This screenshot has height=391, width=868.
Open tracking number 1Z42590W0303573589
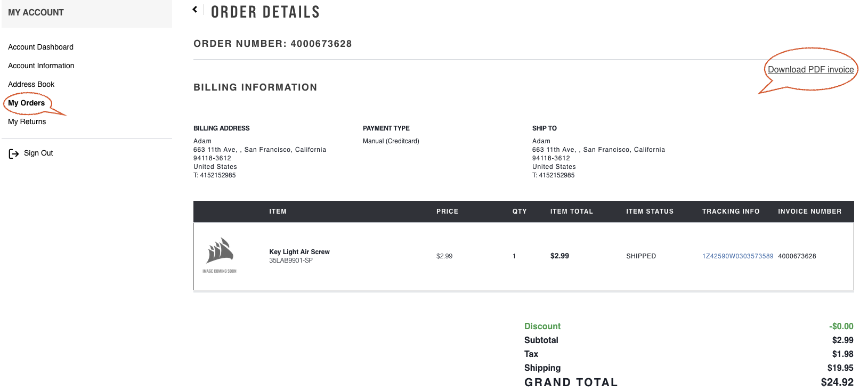[737, 256]
